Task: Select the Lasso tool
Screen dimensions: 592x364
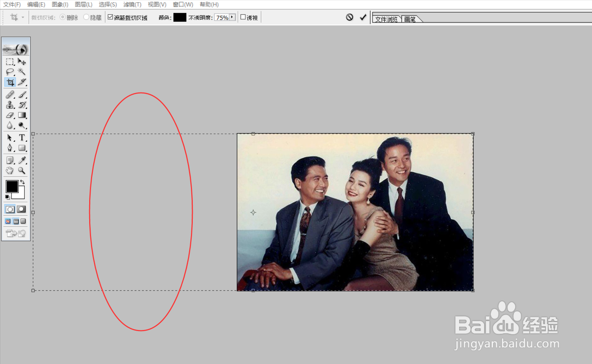Action: [x=10, y=72]
